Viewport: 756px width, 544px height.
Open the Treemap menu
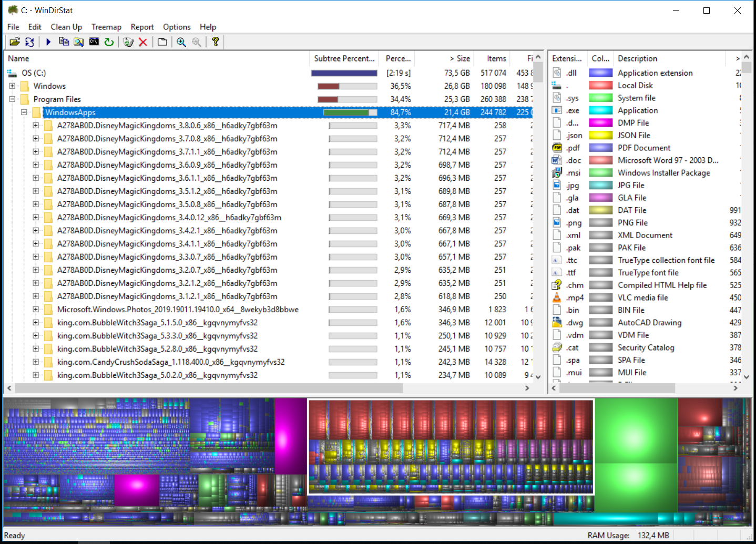pos(106,27)
